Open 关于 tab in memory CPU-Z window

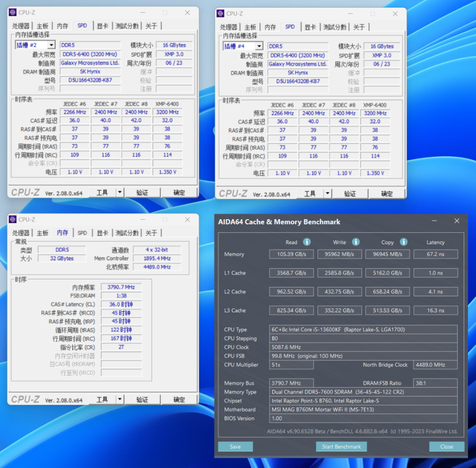tap(151, 233)
